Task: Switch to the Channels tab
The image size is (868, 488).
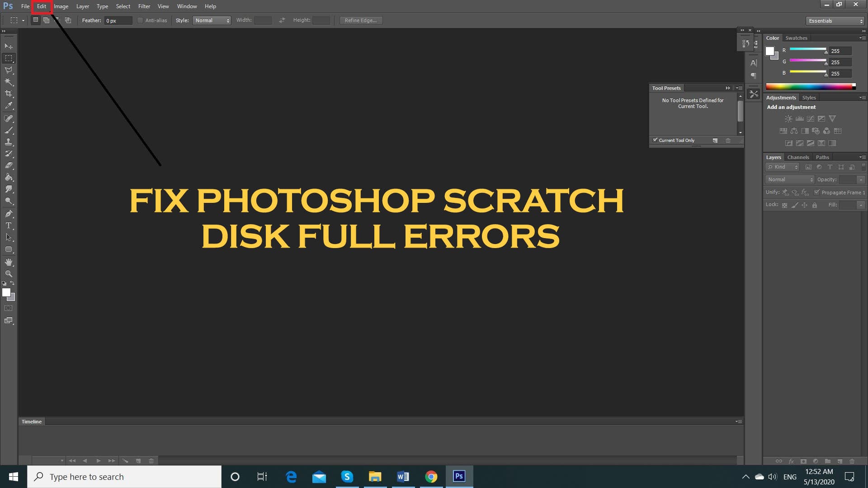Action: [x=798, y=157]
